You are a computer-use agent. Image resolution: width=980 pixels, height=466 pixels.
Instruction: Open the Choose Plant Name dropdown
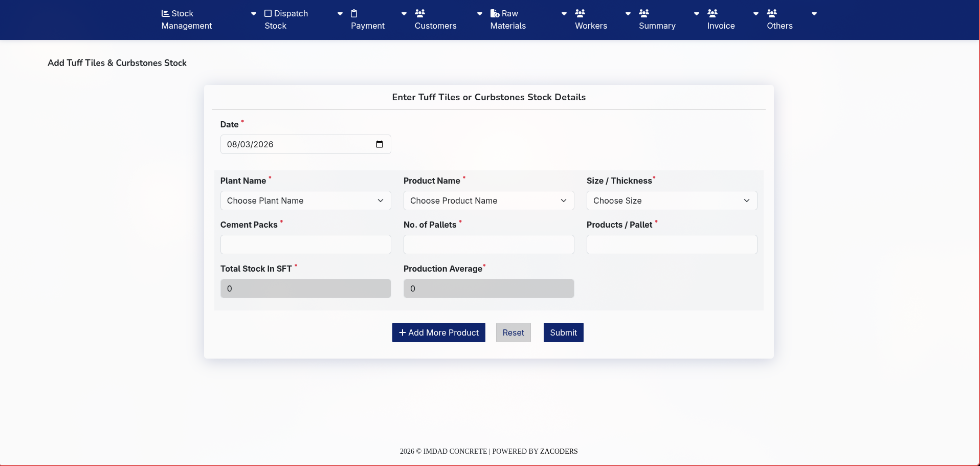[306, 201]
